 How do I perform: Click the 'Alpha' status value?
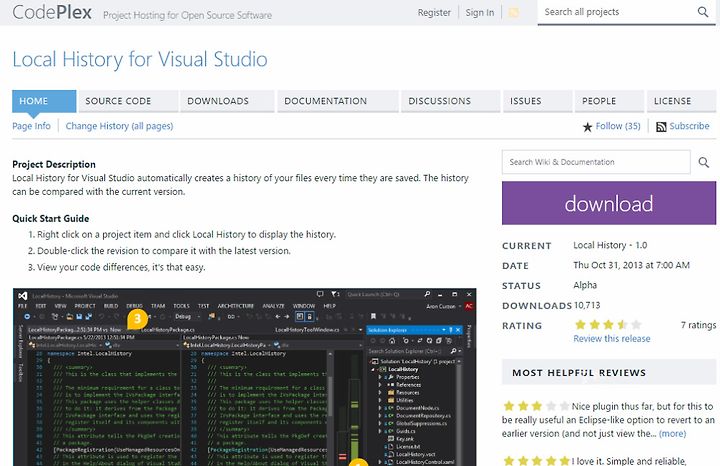585,285
